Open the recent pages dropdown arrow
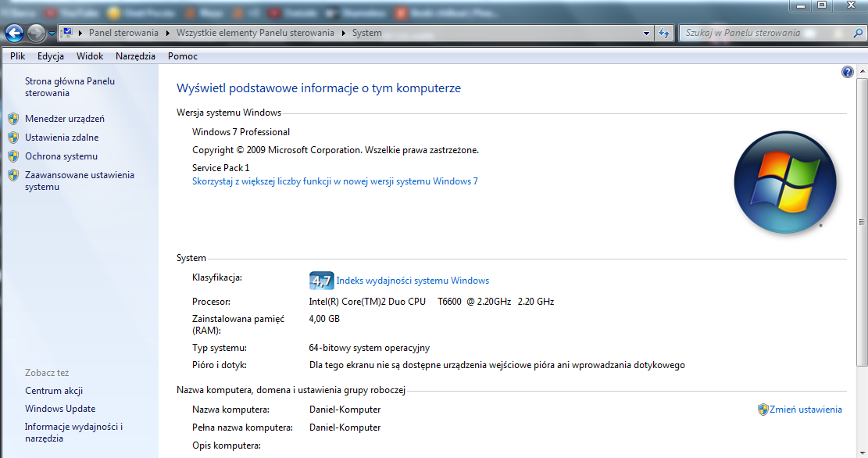The image size is (868, 458). (x=52, y=34)
